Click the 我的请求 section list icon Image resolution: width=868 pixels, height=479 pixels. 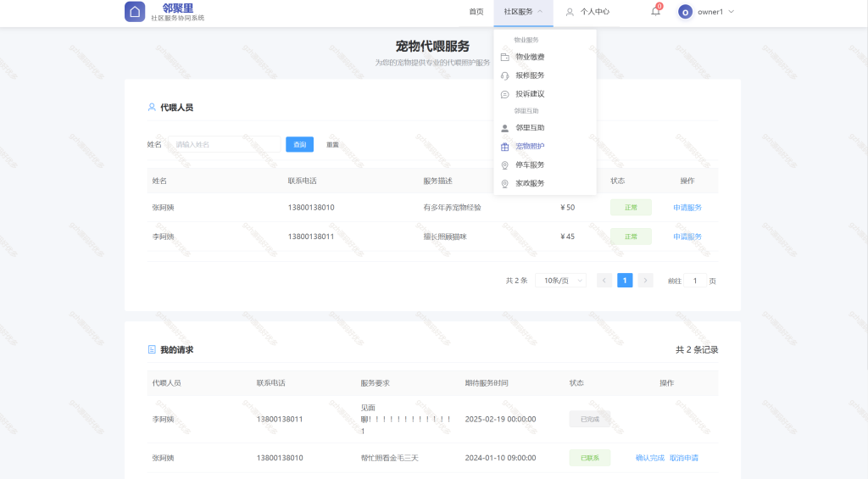pyautogui.click(x=152, y=349)
